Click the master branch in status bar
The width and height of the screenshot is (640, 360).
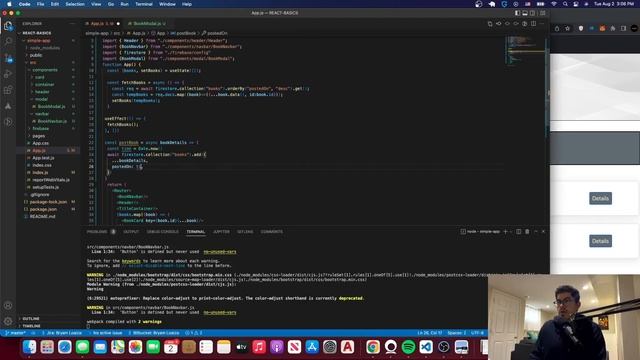pyautogui.click(x=16, y=333)
